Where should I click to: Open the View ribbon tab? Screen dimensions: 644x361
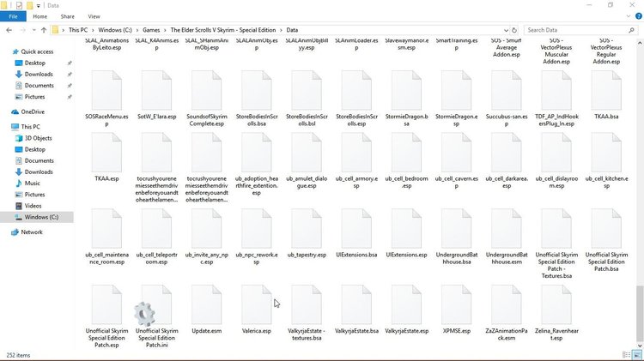pos(94,16)
